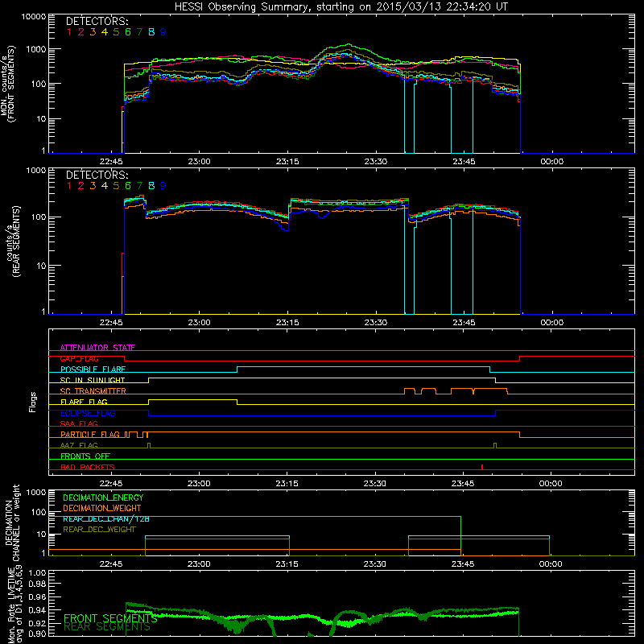Pick green detector 6 in the rear segments legend

[128, 186]
